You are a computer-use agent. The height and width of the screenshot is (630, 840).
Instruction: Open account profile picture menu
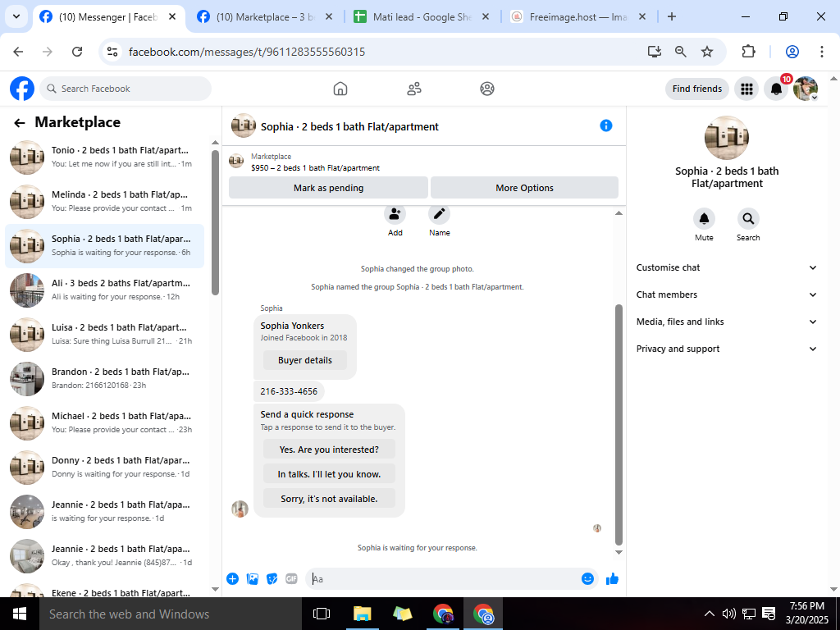point(806,89)
